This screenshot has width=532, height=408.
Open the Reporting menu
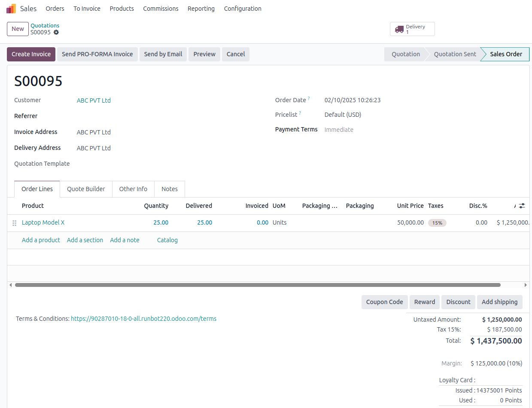coord(201,8)
